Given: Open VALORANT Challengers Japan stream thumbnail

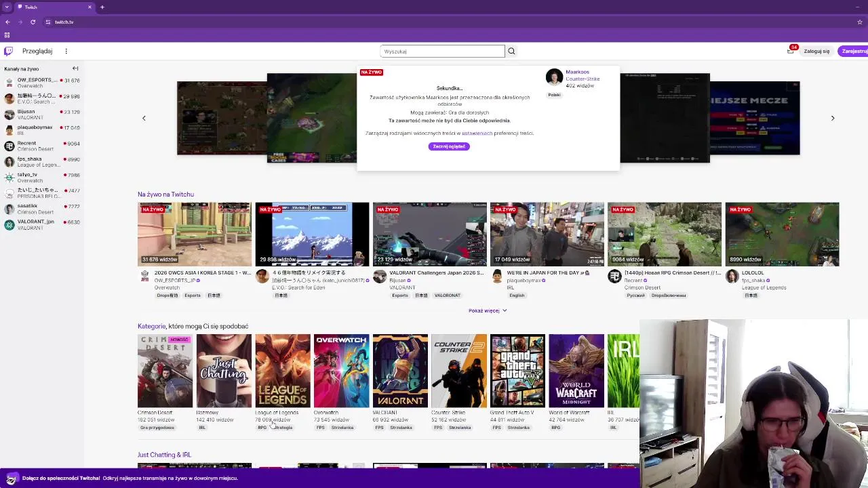Looking at the screenshot, I should [429, 234].
